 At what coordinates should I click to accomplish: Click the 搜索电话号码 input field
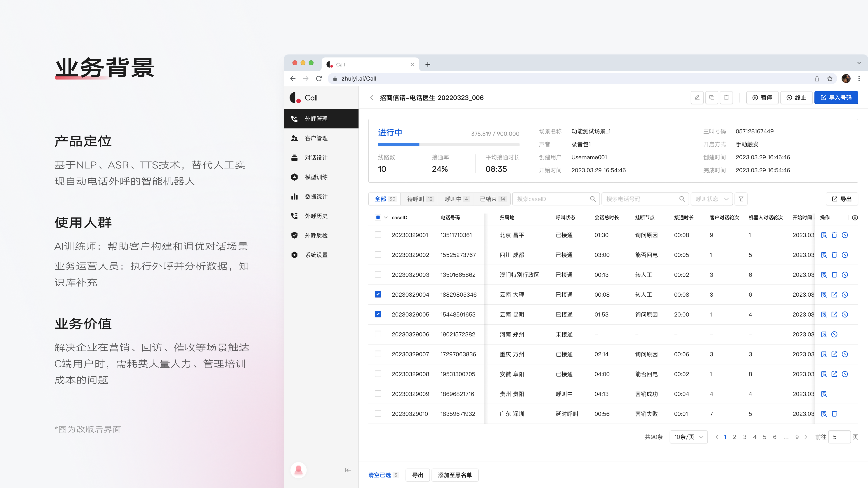pos(645,199)
